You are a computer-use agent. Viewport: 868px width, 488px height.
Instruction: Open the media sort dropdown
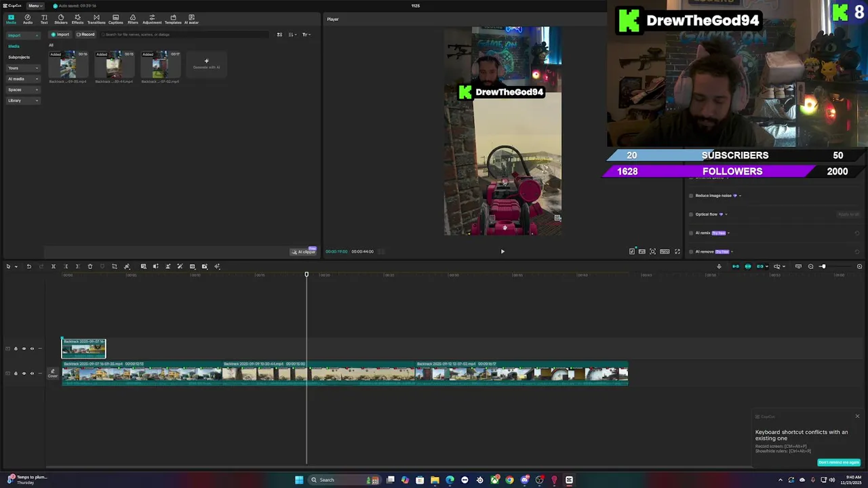point(292,35)
